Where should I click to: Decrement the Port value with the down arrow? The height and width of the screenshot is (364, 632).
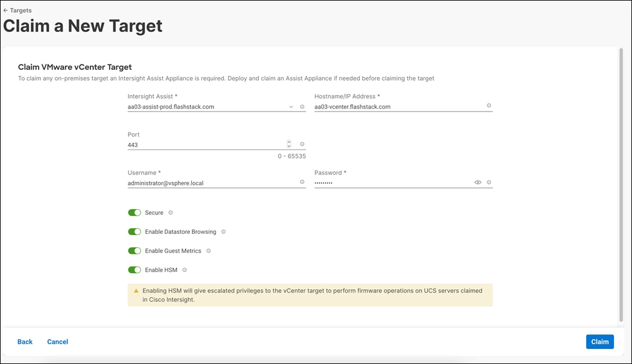(288, 145)
